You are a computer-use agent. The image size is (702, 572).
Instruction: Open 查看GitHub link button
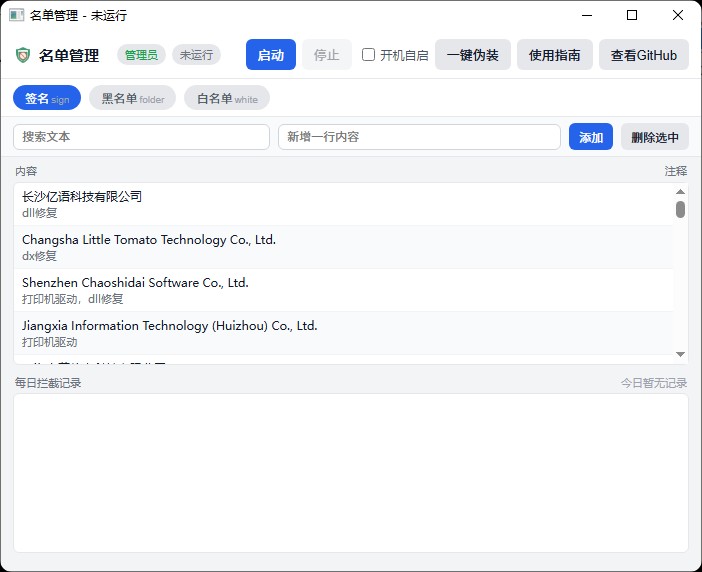coord(644,55)
